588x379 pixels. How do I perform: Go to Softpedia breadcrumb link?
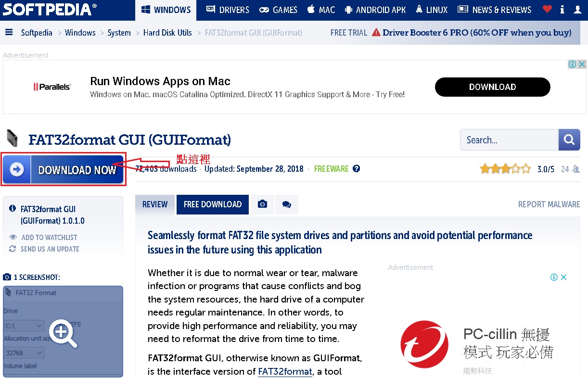(37, 33)
